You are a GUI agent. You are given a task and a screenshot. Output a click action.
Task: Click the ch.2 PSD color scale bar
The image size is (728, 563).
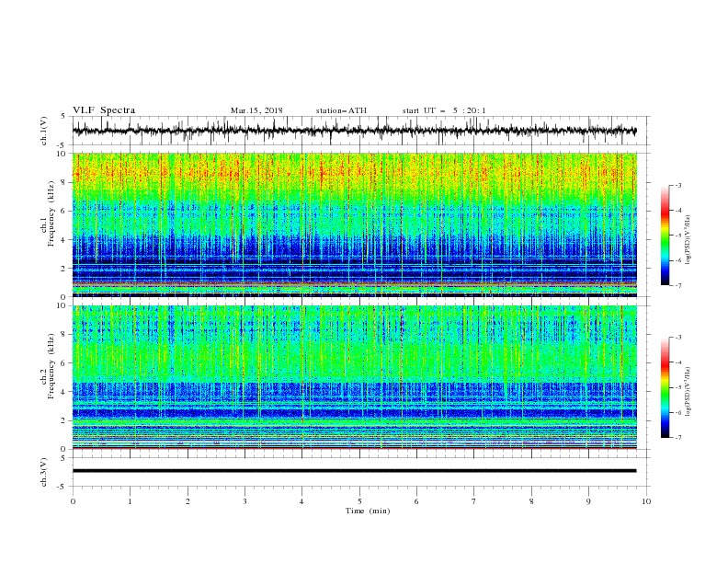(x=665, y=387)
